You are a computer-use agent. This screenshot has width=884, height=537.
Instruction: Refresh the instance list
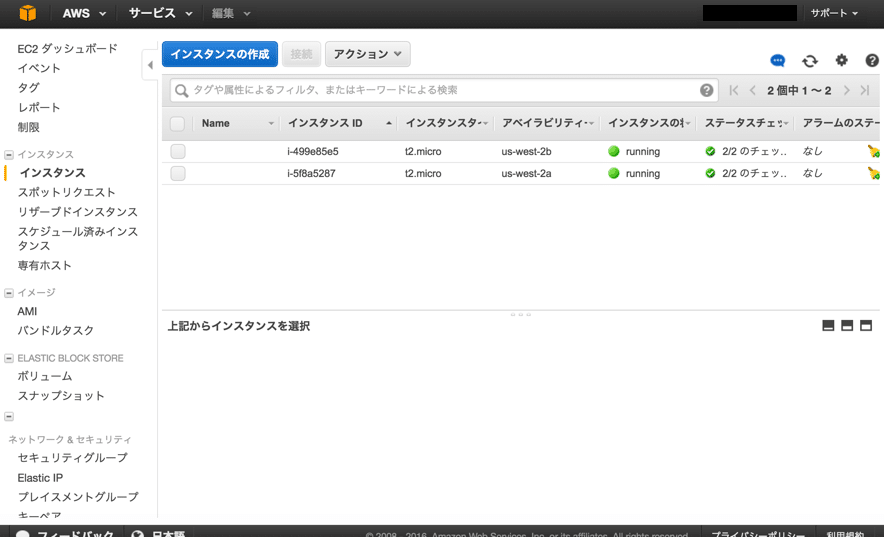pyautogui.click(x=810, y=60)
